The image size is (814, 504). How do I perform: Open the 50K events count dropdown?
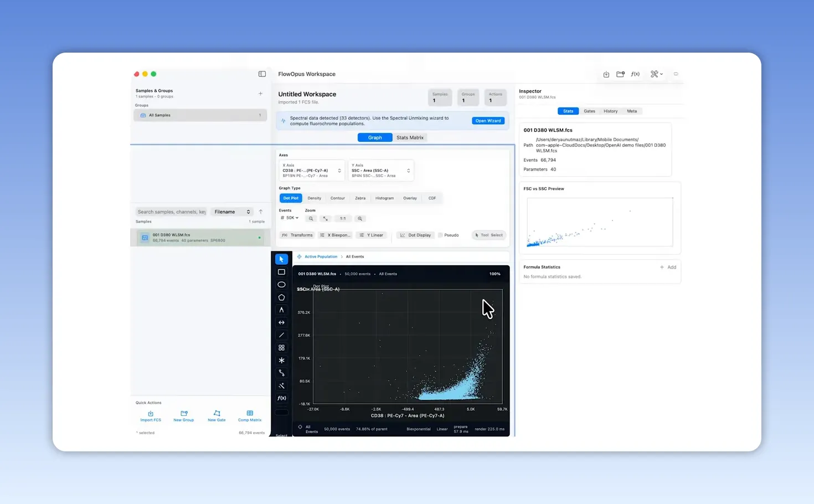pos(290,218)
